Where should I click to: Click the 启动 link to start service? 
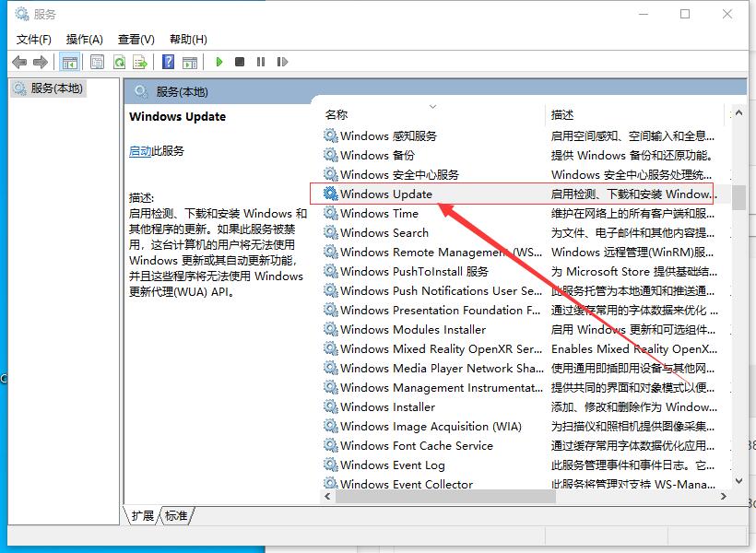click(140, 151)
